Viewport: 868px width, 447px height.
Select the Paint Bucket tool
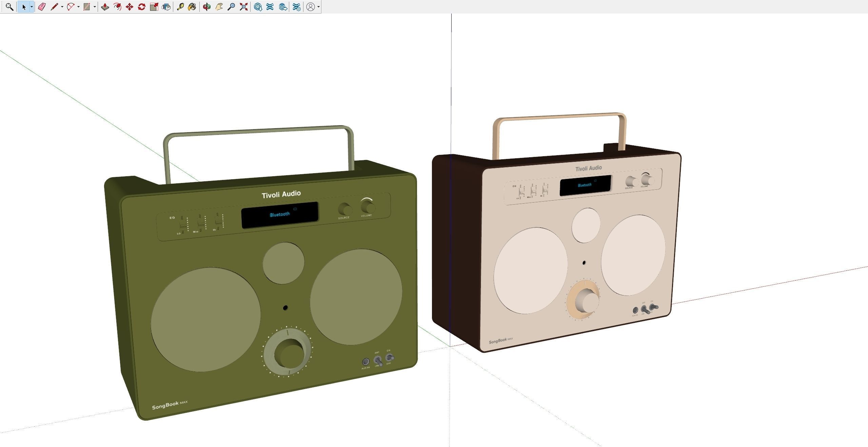(192, 6)
